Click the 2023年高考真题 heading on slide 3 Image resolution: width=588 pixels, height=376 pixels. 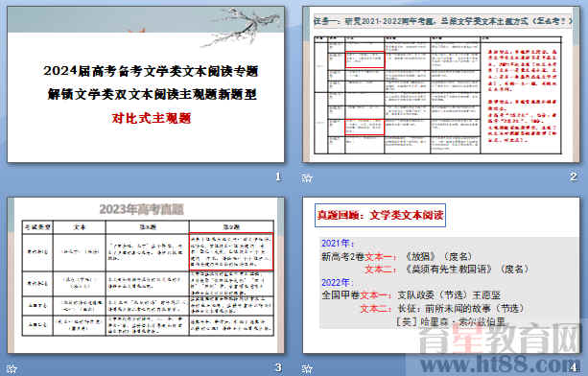tap(142, 209)
